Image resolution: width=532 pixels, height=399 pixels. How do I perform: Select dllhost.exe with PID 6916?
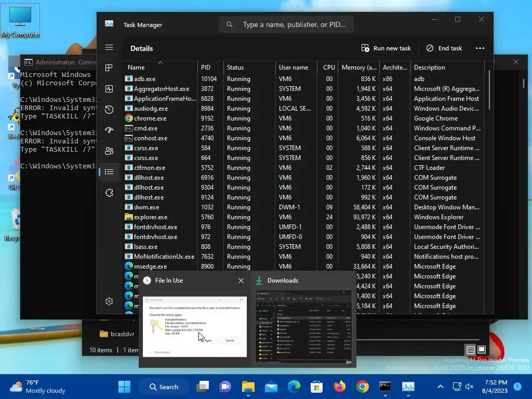tap(303, 178)
